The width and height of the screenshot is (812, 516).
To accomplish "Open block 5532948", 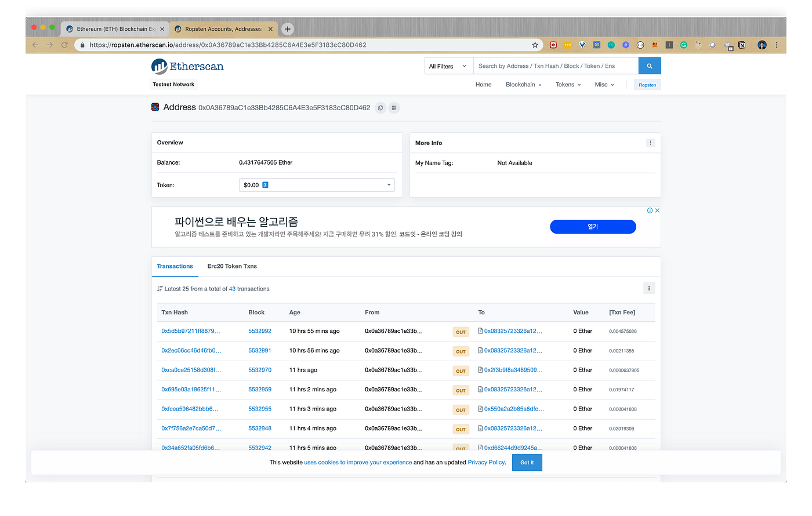I will (260, 428).
